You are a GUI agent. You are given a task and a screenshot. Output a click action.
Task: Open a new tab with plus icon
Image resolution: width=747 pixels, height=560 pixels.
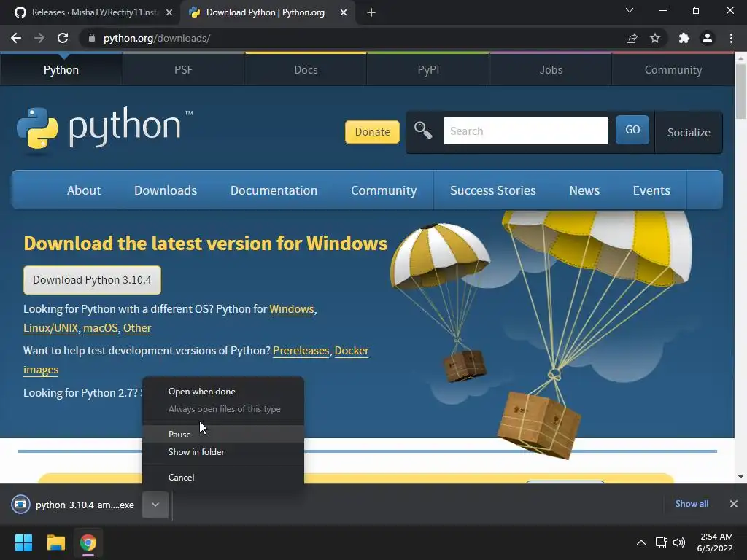coord(371,12)
